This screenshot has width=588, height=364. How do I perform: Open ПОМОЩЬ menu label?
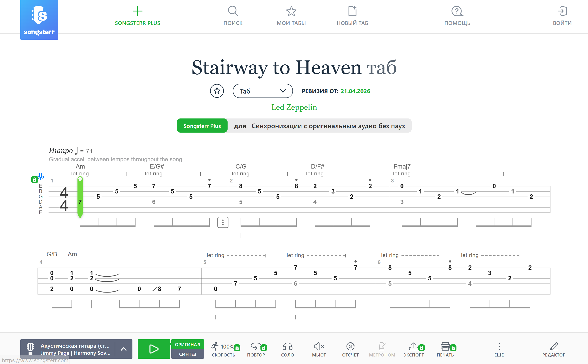click(457, 23)
